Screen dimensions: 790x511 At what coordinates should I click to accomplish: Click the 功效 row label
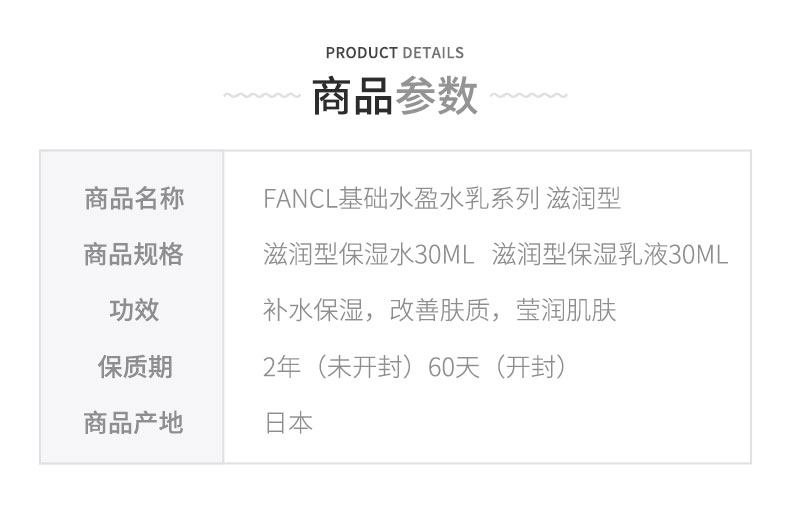pyautogui.click(x=133, y=310)
